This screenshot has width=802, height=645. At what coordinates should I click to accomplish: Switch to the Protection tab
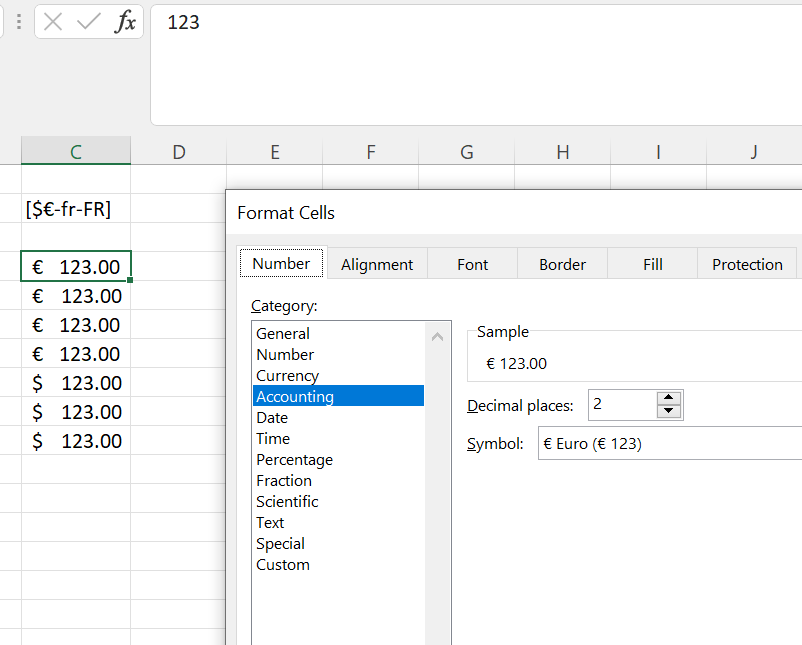point(747,264)
